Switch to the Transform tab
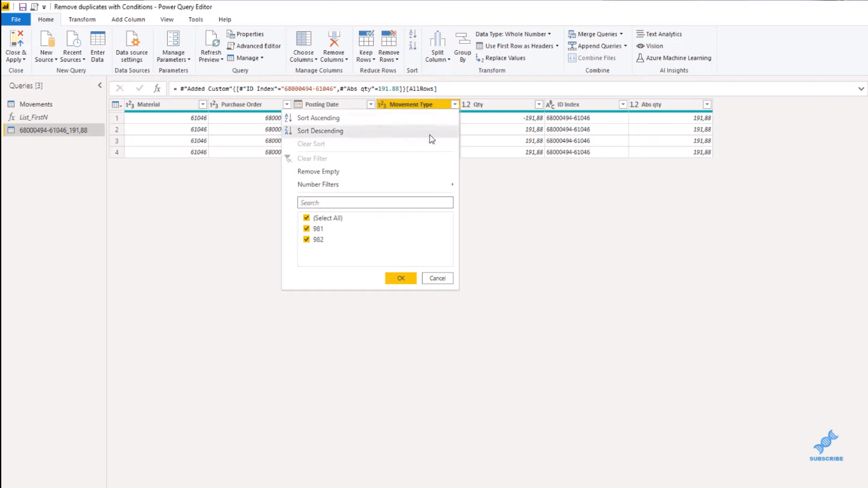The image size is (868, 488). pos(82,20)
